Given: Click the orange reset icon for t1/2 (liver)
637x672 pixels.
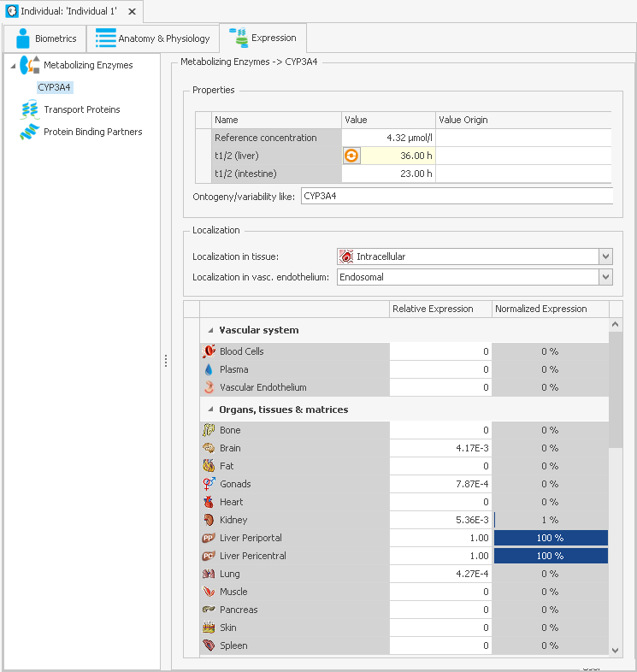Looking at the screenshot, I should pyautogui.click(x=351, y=156).
